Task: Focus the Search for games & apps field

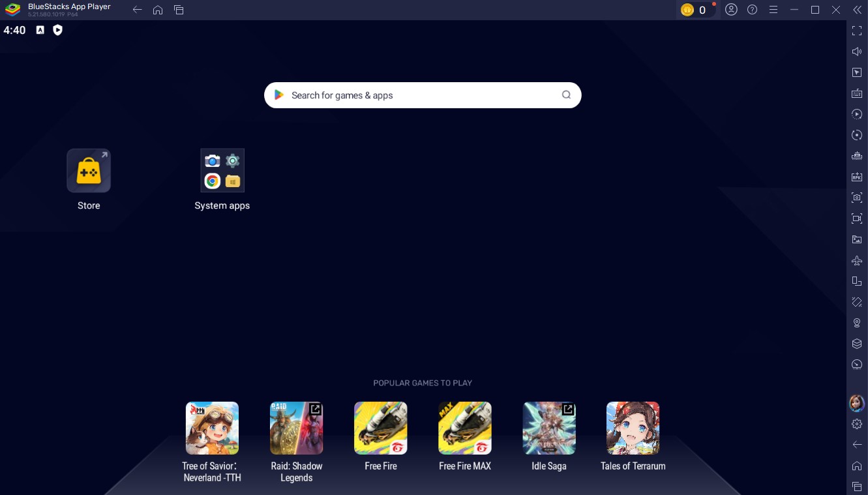Action: coord(423,95)
